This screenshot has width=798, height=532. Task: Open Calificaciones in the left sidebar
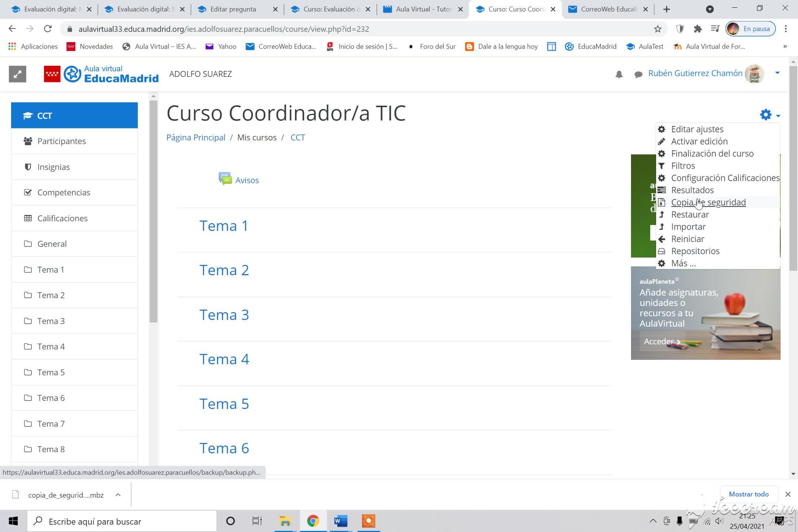(x=62, y=218)
